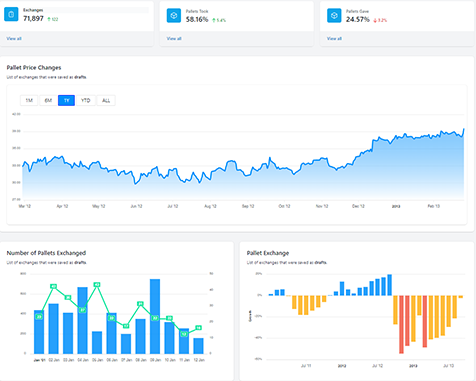This screenshot has height=381, width=476.
Task: Click the Pallets Took box icon
Action: (x=173, y=16)
